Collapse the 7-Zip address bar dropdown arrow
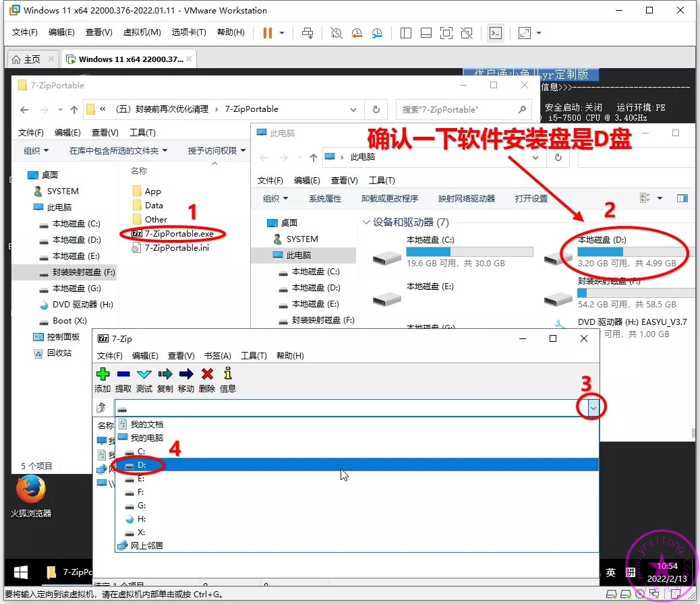This screenshot has height=604, width=700. (x=593, y=408)
